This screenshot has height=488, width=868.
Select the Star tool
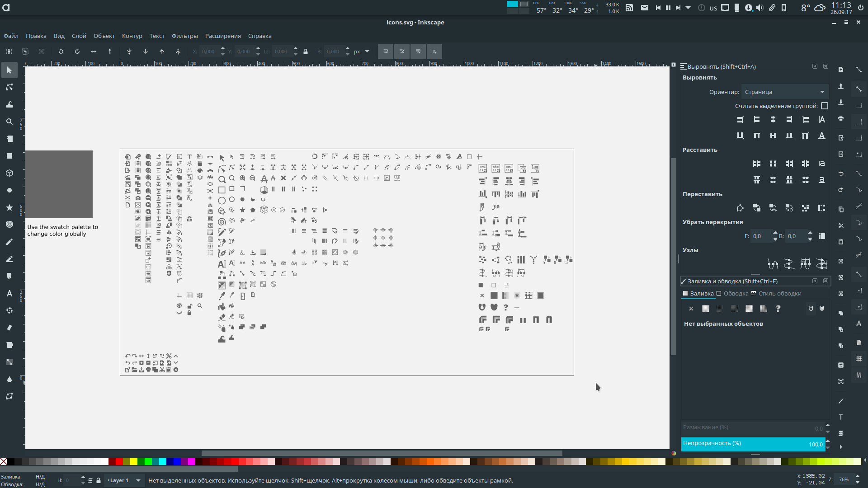tap(9, 207)
